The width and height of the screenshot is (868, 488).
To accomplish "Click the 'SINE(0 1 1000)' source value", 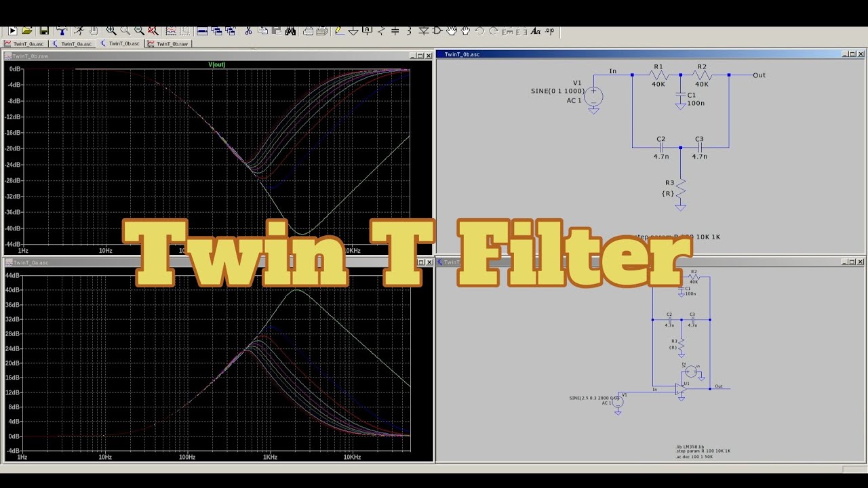I will pos(557,91).
